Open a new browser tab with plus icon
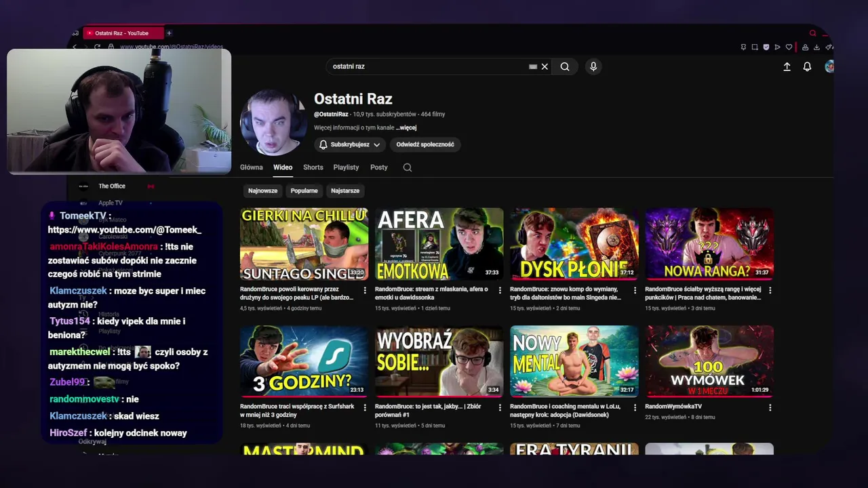868x488 pixels. coord(169,33)
